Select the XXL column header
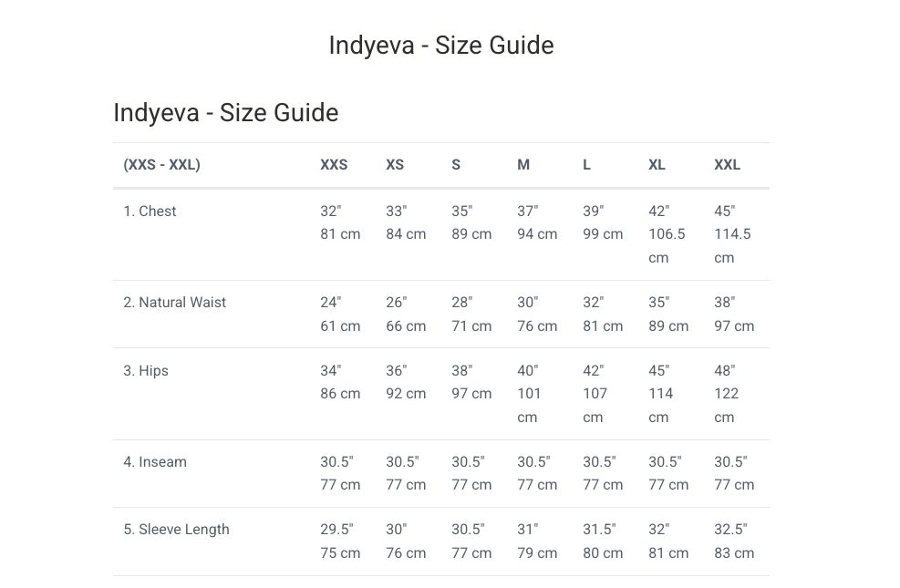 click(x=727, y=165)
